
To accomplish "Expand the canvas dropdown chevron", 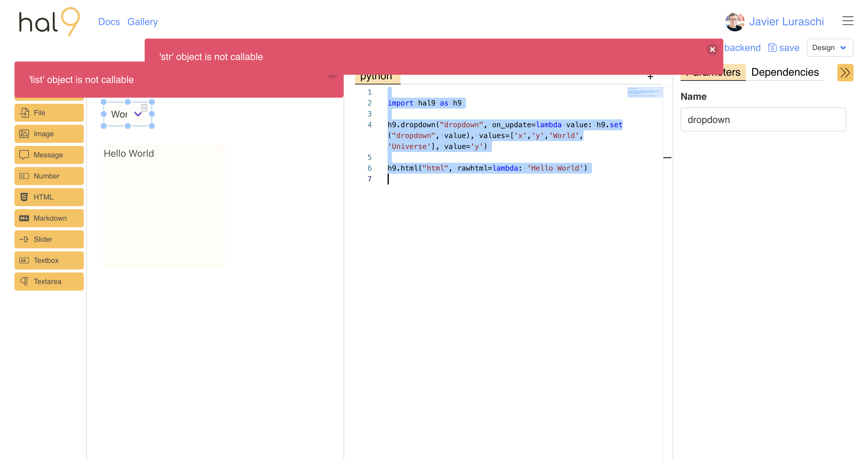I will click(138, 114).
